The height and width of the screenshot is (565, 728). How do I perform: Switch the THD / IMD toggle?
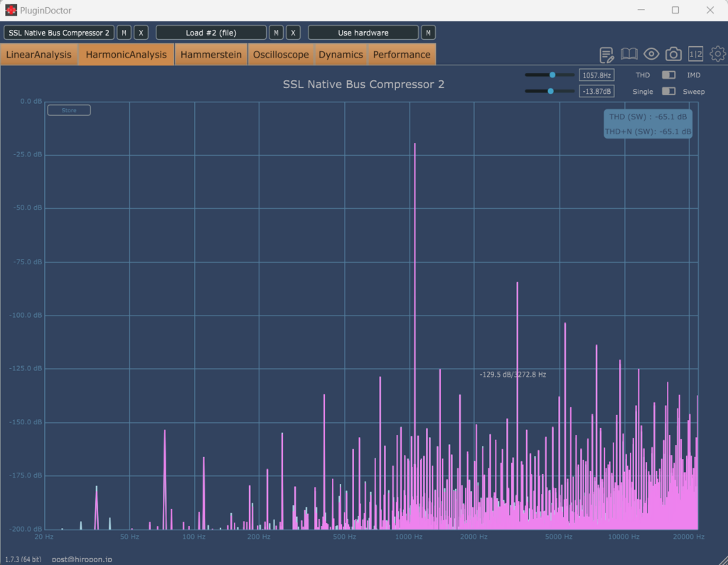click(668, 75)
